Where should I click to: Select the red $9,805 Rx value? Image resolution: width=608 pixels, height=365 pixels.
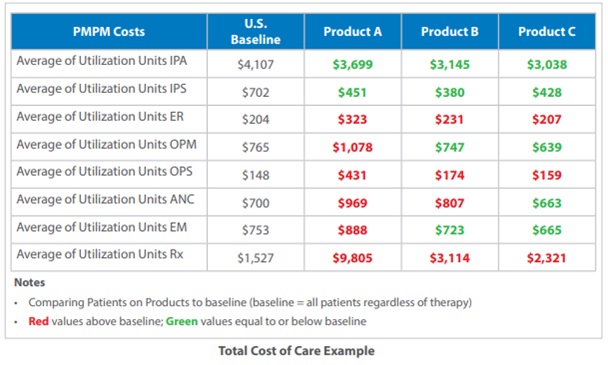[352, 258]
